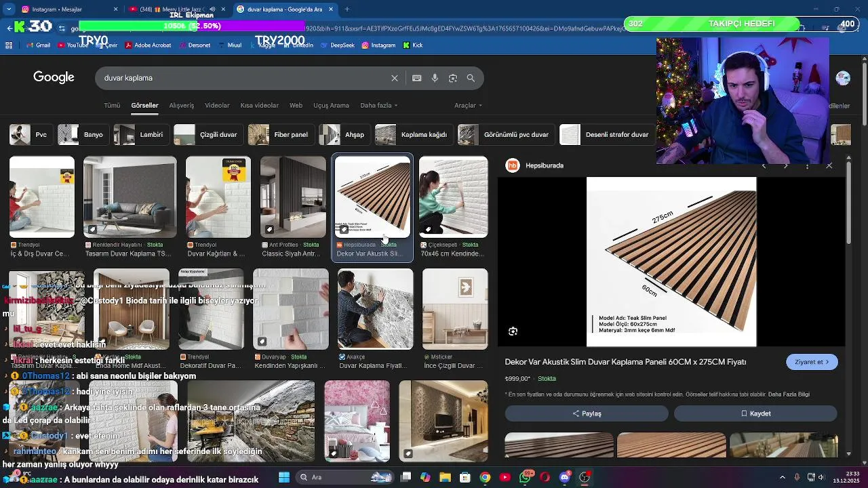
Task: Open the on-screen keyboard input tool
Action: tap(417, 78)
